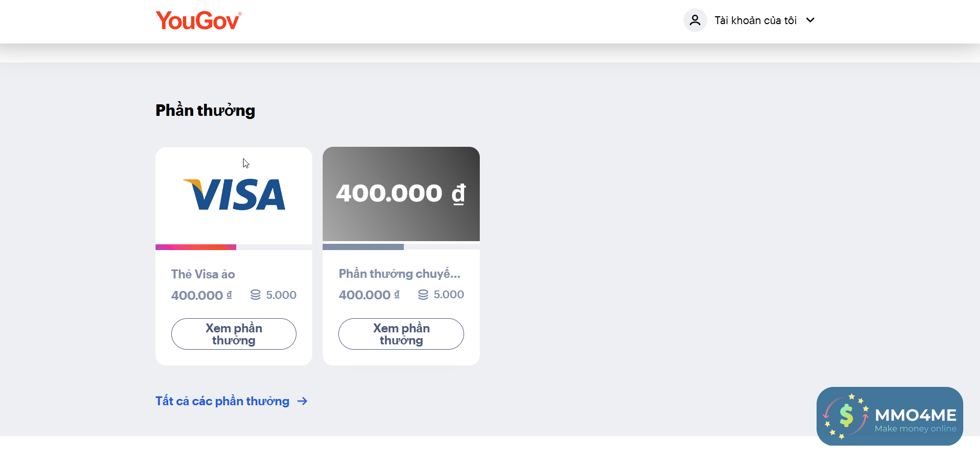Click the arrow icon beside all rewards link
Image resolution: width=980 pixels, height=454 pixels.
(302, 401)
